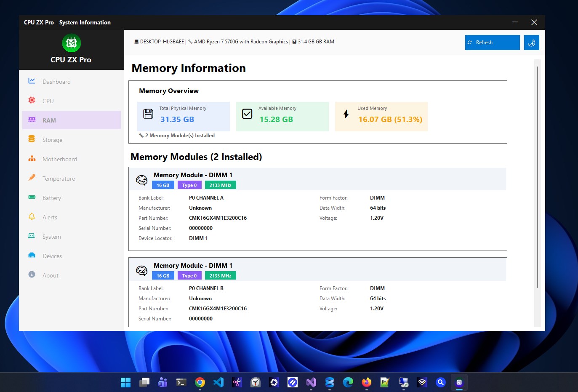This screenshot has width=578, height=392.
Task: Click the CPU ZX Pro chip logo
Action: click(71, 42)
